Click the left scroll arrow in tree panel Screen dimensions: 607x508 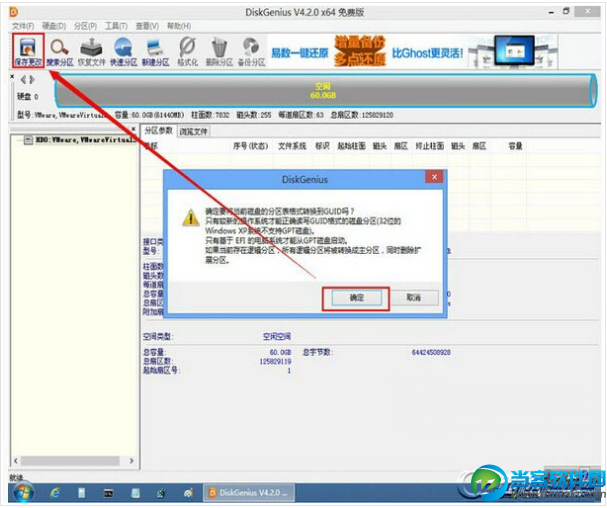tap(16, 461)
